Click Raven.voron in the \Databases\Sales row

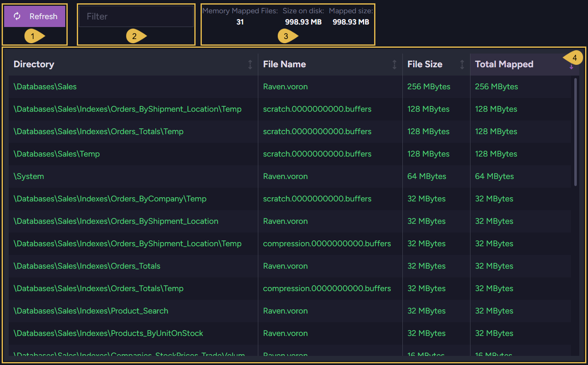point(285,87)
